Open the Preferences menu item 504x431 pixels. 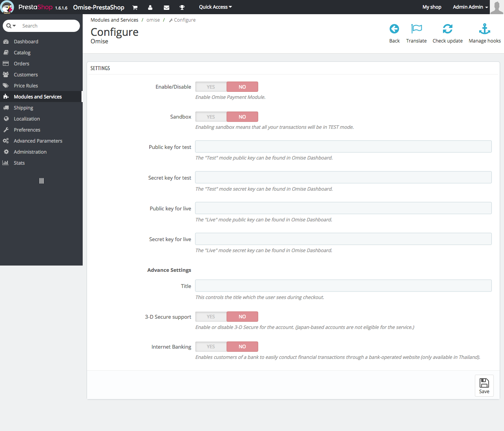[x=26, y=130]
